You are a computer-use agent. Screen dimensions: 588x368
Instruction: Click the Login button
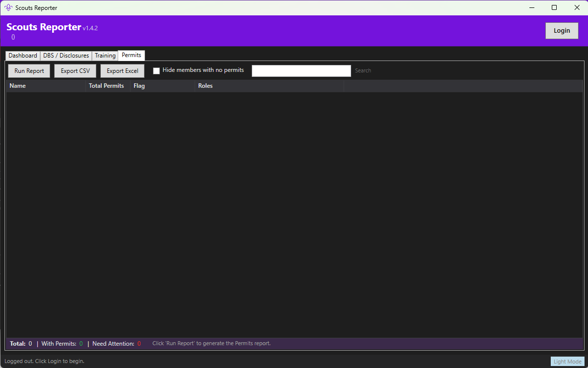(x=561, y=30)
